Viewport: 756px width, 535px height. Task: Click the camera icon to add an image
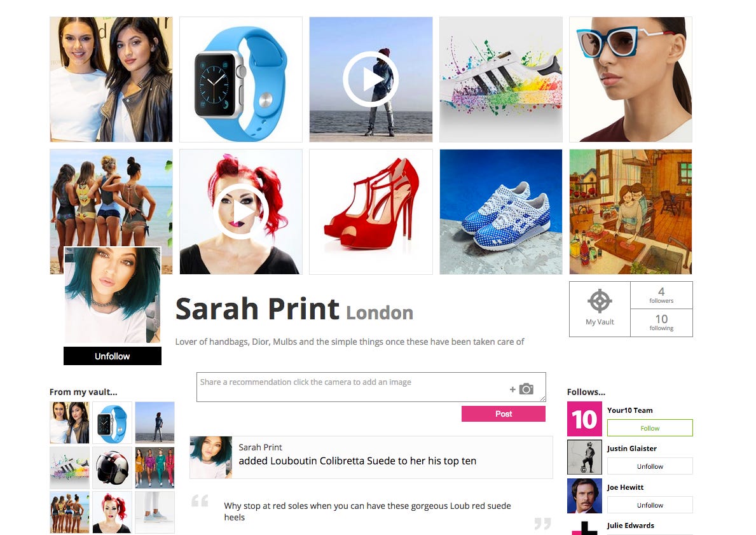click(526, 389)
